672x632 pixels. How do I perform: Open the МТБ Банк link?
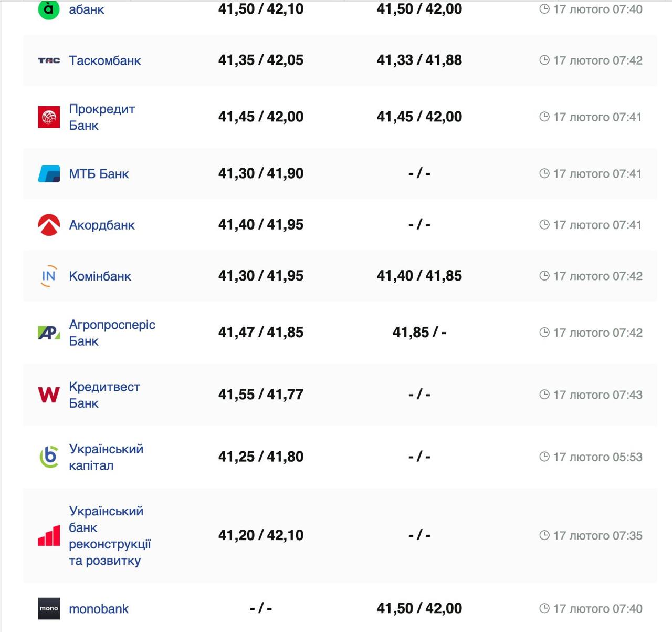tap(99, 173)
